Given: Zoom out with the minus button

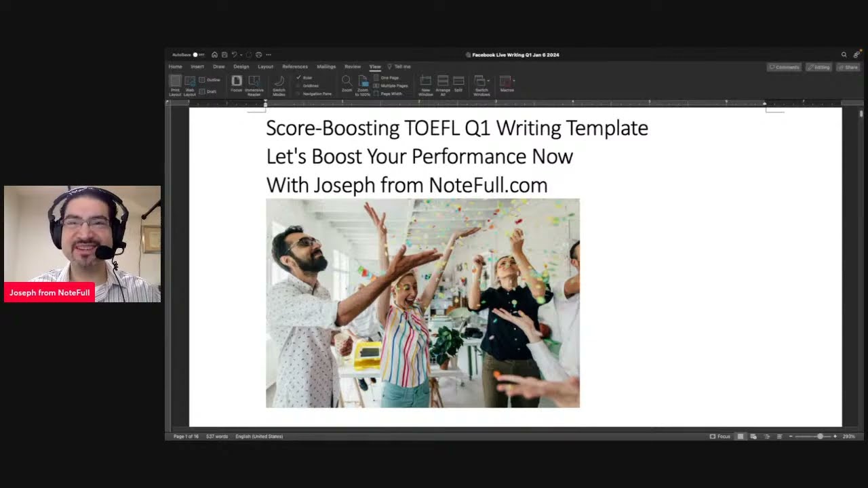Looking at the screenshot, I should 791,436.
